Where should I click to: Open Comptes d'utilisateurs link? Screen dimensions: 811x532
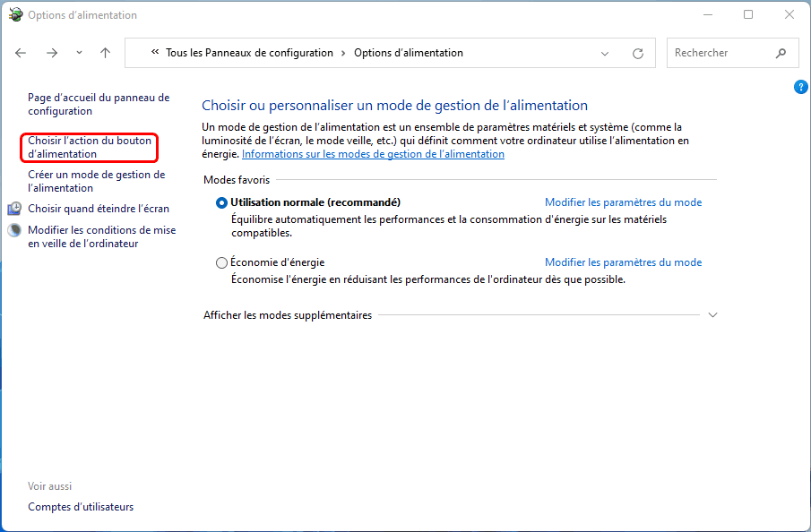(x=81, y=507)
